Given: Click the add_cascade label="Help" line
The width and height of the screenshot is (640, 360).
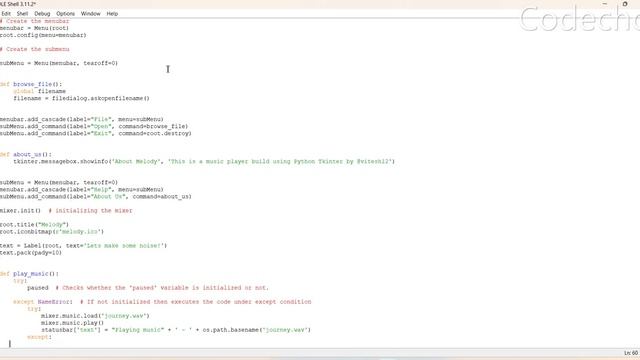Looking at the screenshot, I should 82,189.
